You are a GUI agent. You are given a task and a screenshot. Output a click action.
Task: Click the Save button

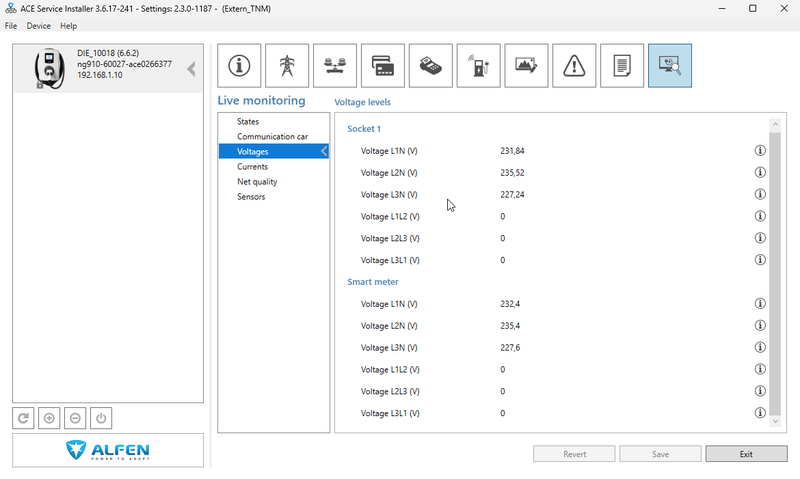click(x=661, y=454)
